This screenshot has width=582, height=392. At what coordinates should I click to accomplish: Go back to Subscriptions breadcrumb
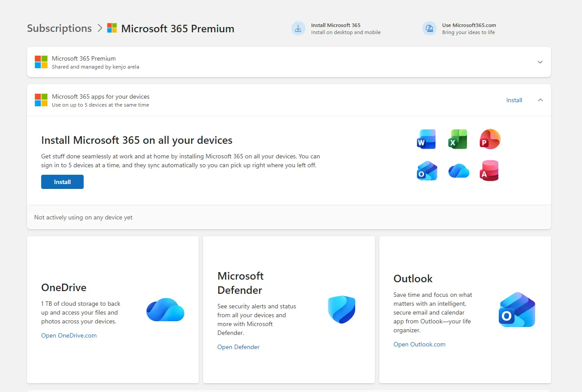tap(59, 28)
